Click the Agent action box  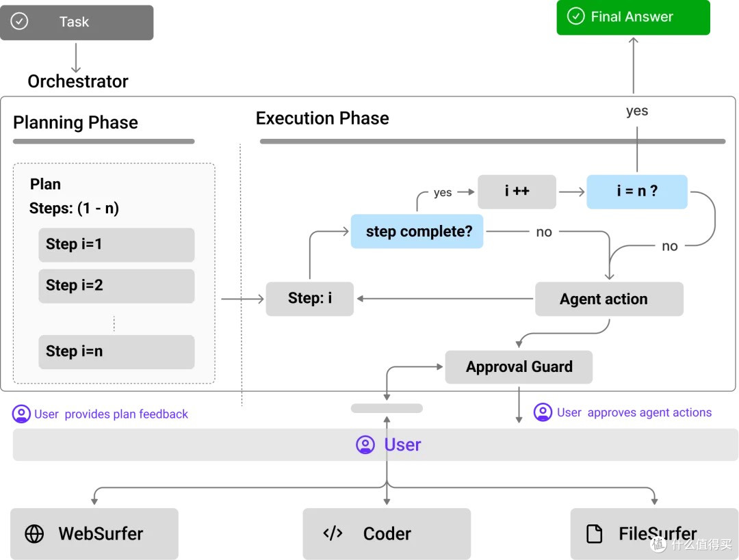point(610,299)
